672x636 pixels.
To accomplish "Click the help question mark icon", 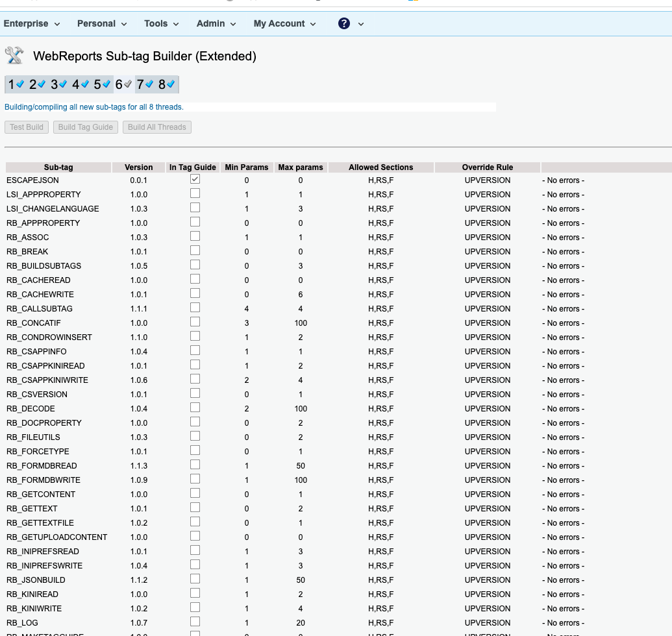I will (344, 23).
